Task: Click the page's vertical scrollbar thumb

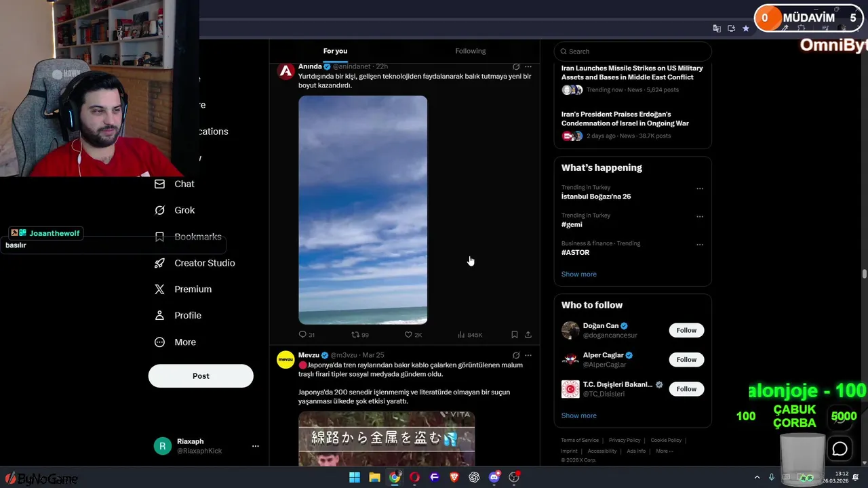Action: pos(864,274)
